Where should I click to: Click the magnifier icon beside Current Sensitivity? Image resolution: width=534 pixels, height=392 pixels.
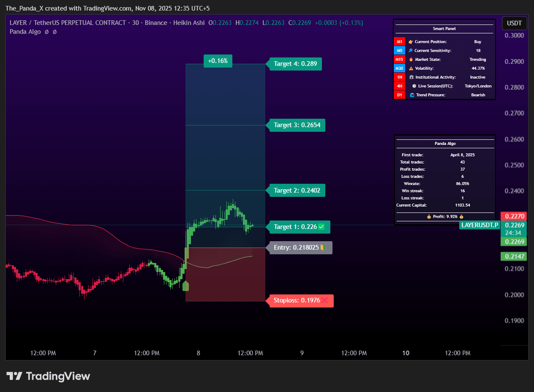pyautogui.click(x=410, y=51)
